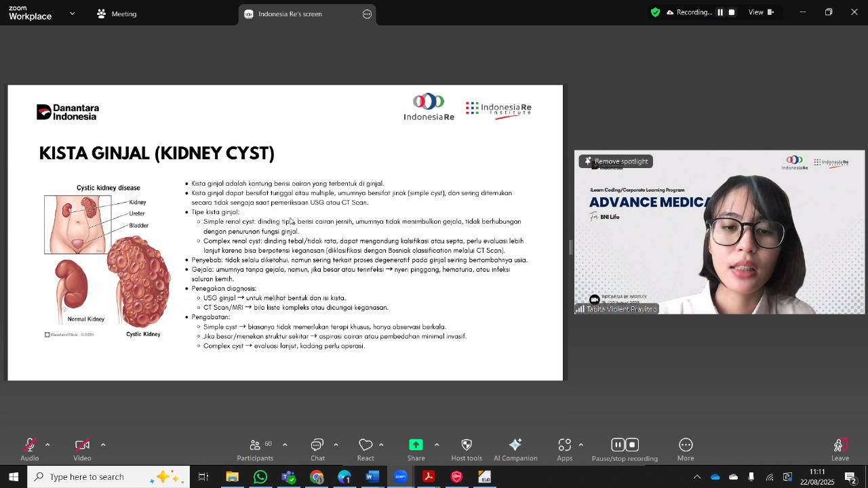
Task: Select the Indonesia Re's screen tab
Action: tap(290, 14)
